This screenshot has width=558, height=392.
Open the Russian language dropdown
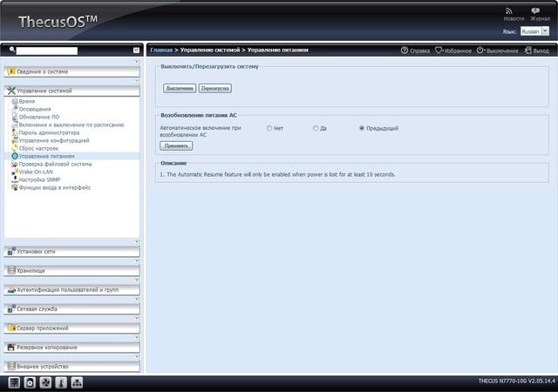[x=534, y=31]
